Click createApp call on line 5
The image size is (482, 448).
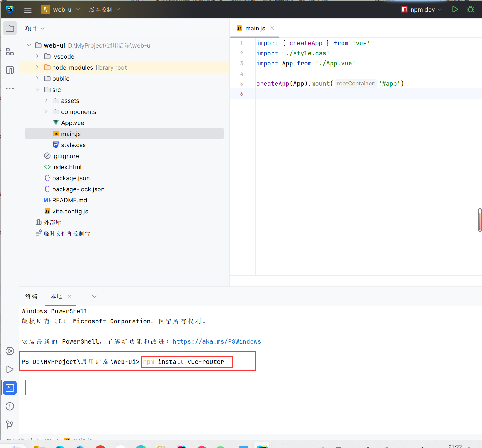(x=273, y=84)
